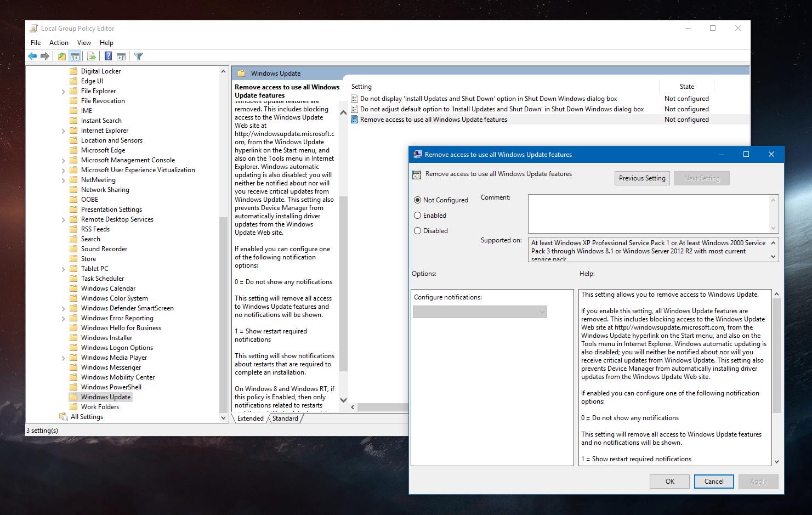Viewport: 812px width, 515px height.
Task: Click the Back arrow toolbar icon
Action: (x=32, y=56)
